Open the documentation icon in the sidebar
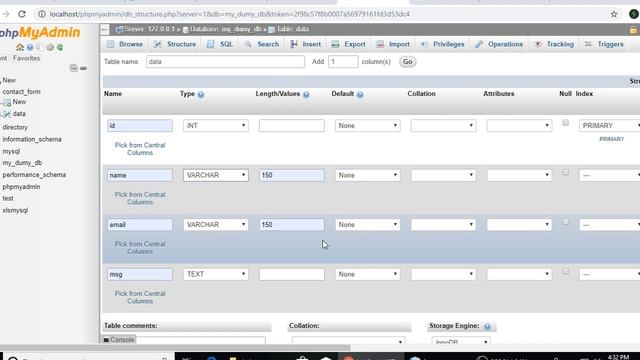This screenshot has height=360, width=640. [40, 47]
